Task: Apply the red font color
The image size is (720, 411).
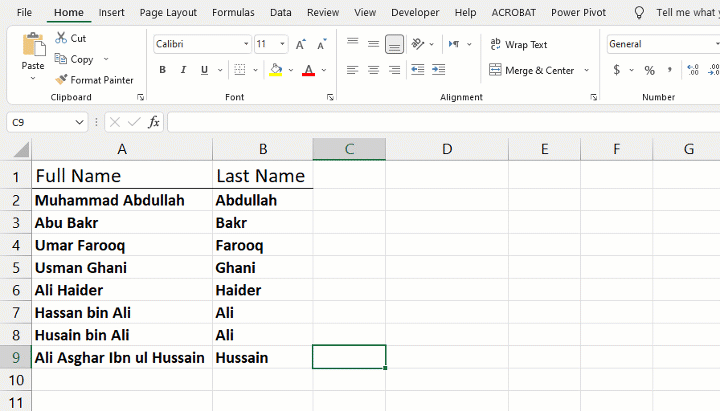Action: point(309,70)
